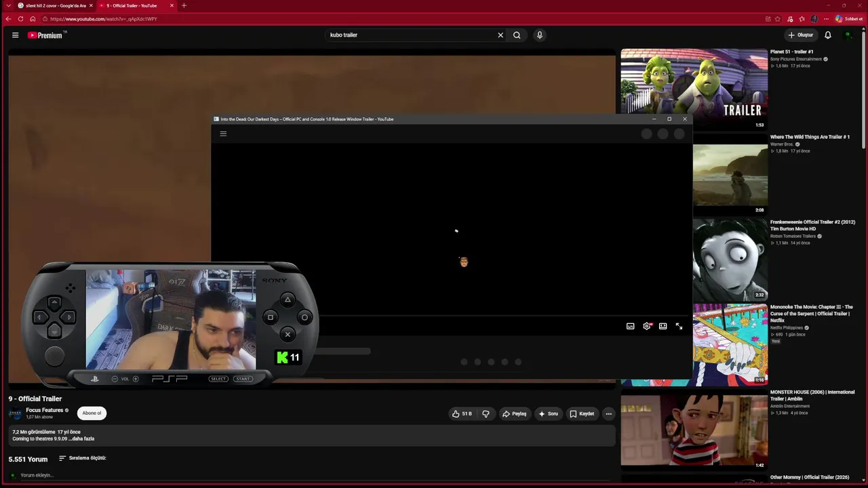
Task: Close the 'silent hill 2 cover' tab
Action: (91, 5)
